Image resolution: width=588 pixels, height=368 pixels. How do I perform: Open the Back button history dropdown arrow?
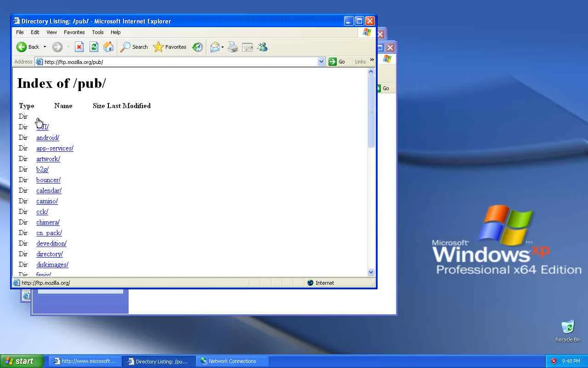click(x=45, y=47)
